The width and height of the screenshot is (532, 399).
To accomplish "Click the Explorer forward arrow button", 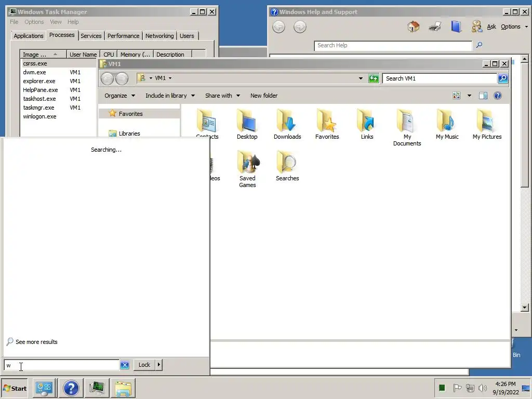I will pos(122,78).
